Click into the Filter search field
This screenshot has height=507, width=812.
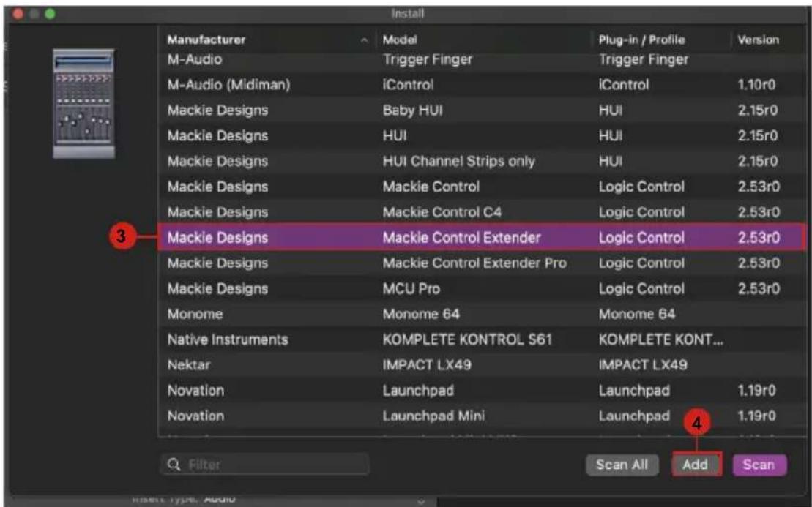[265, 465]
